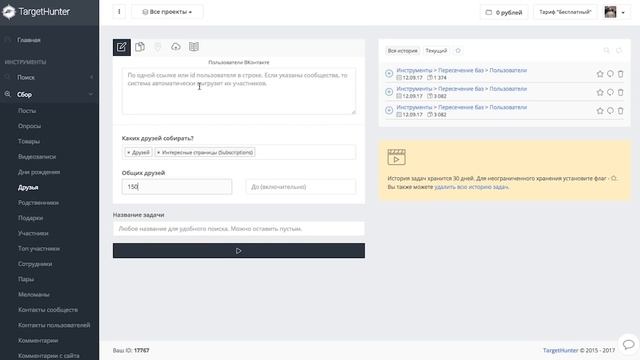Open Меломаны in sidebar
The image size is (640, 360).
pyautogui.click(x=34, y=295)
